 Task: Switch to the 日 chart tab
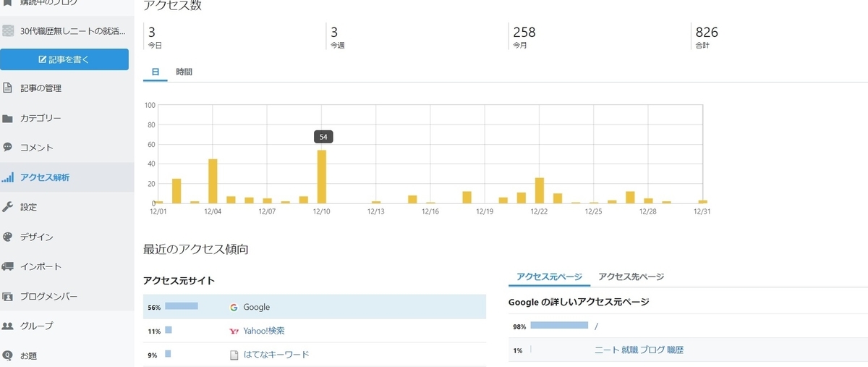156,72
